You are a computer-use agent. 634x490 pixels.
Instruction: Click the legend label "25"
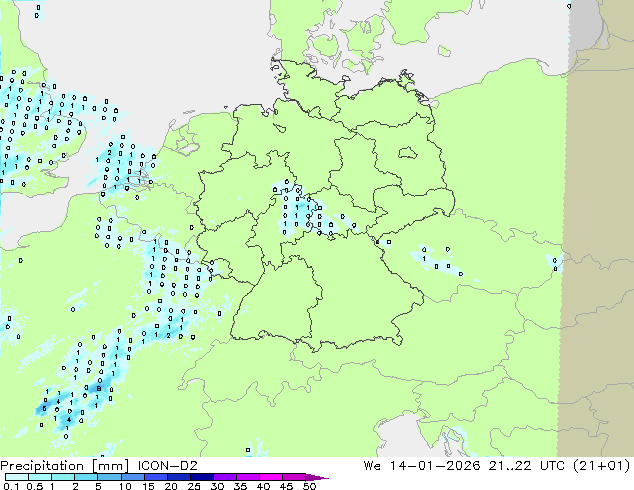tap(194, 486)
